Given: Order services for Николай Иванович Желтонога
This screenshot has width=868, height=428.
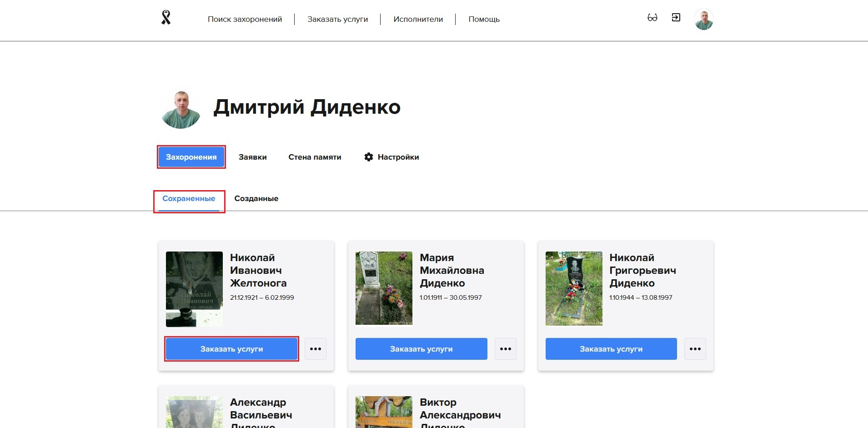Looking at the screenshot, I should point(231,349).
